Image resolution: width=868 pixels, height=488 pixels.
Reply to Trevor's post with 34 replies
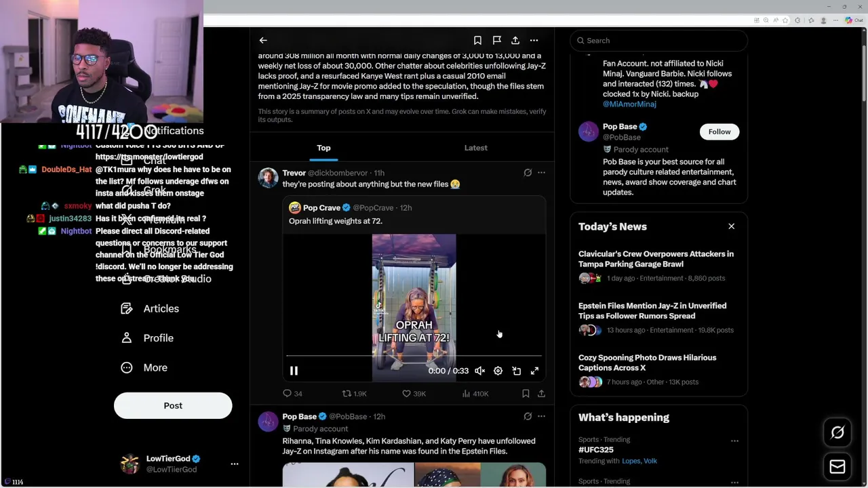pos(292,393)
